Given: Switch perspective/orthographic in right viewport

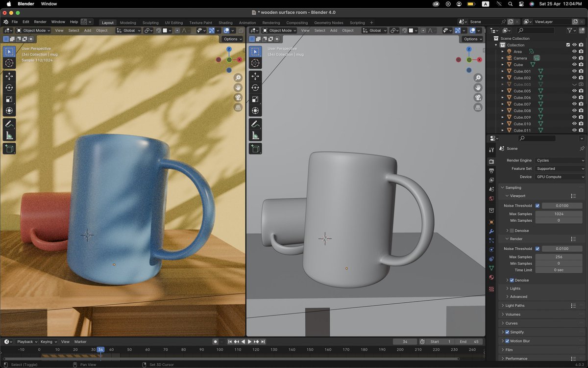Looking at the screenshot, I should pyautogui.click(x=478, y=107).
